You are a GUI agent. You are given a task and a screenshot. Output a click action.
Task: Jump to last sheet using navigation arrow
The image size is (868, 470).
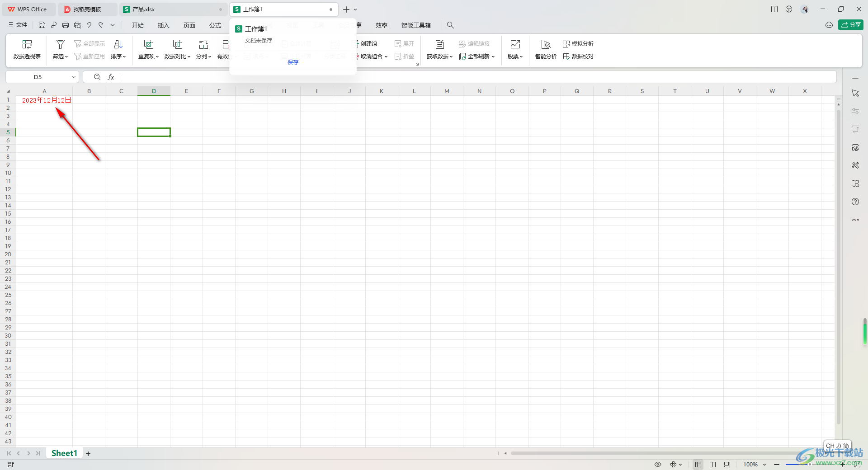coord(38,453)
